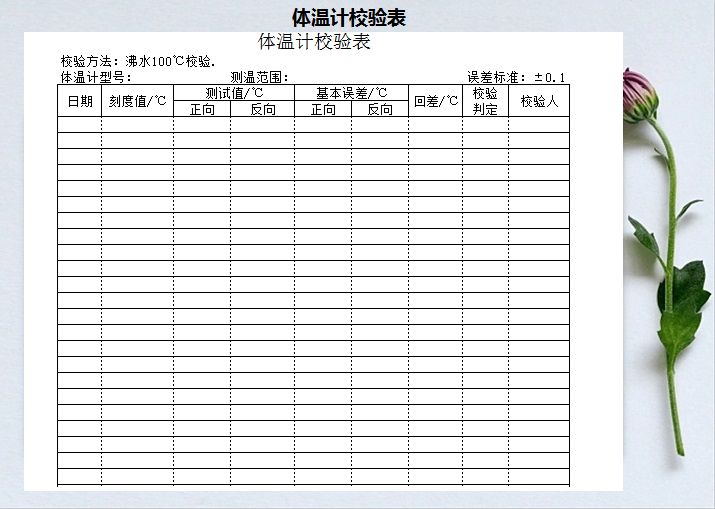Click the 测温范围 label
The height and width of the screenshot is (509, 715).
coord(259,77)
